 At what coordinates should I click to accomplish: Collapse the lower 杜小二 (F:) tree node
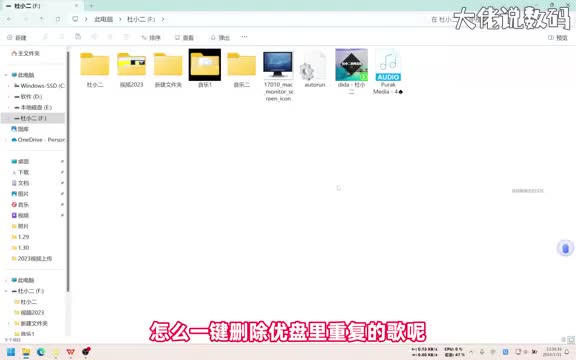coord(6,291)
